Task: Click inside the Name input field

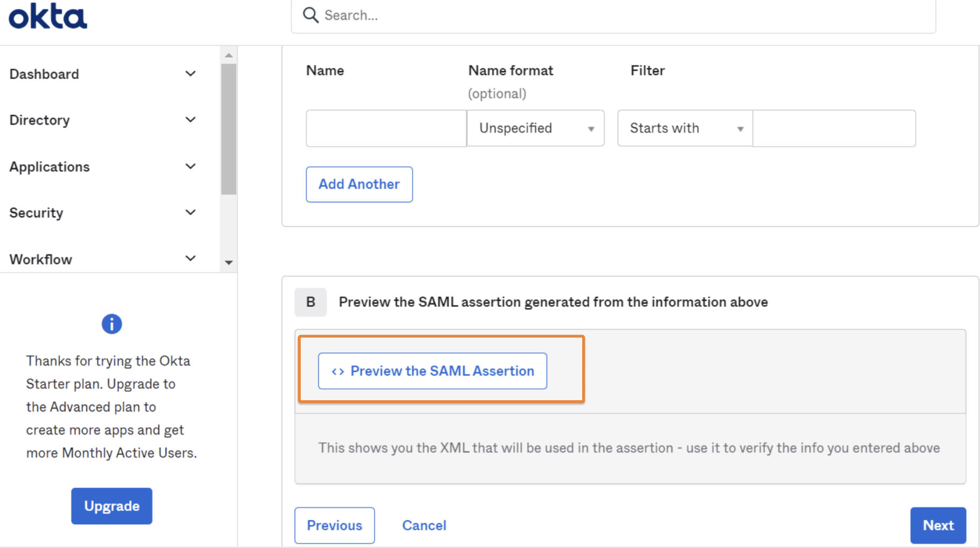Action: [x=385, y=128]
